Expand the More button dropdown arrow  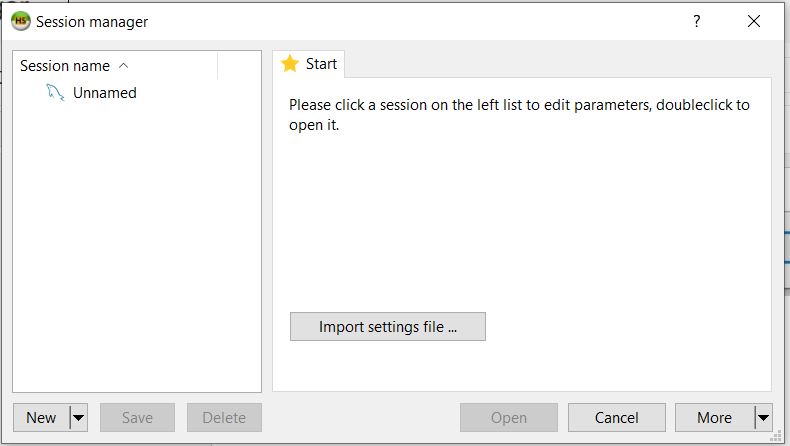click(763, 418)
